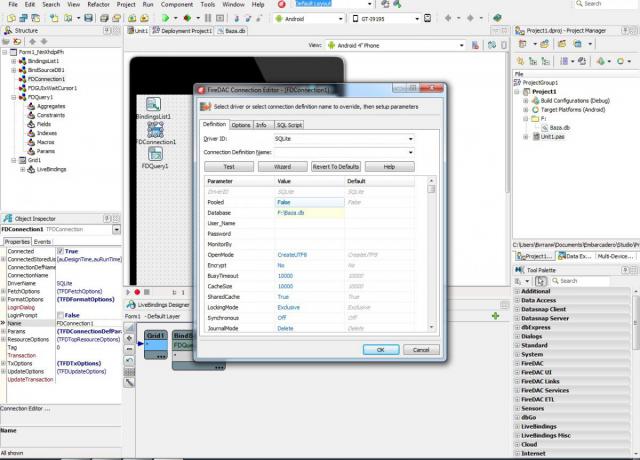Select Unit1.pas in Project Manager
This screenshot has width=640, height=460.
click(553, 137)
